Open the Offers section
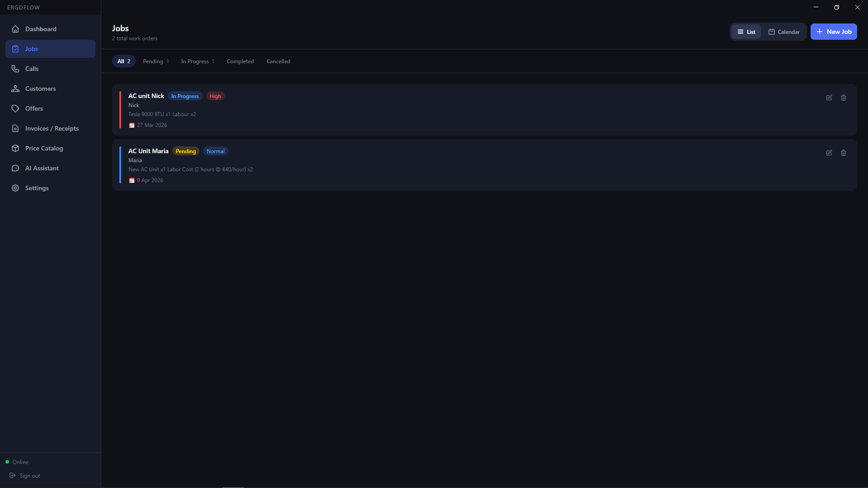This screenshot has height=488, width=868. (50, 108)
